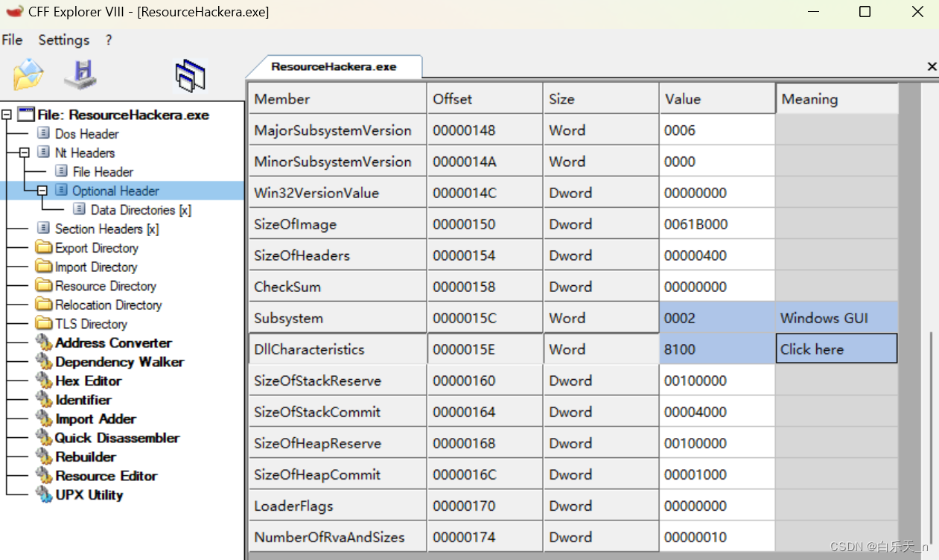Click the Subsystem value cell 0002
Viewport: 939px width, 560px height.
click(x=717, y=318)
